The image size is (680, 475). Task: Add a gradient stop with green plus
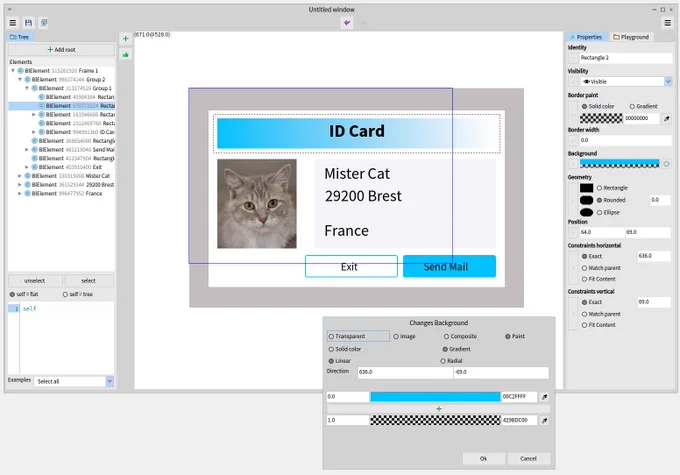[439, 409]
